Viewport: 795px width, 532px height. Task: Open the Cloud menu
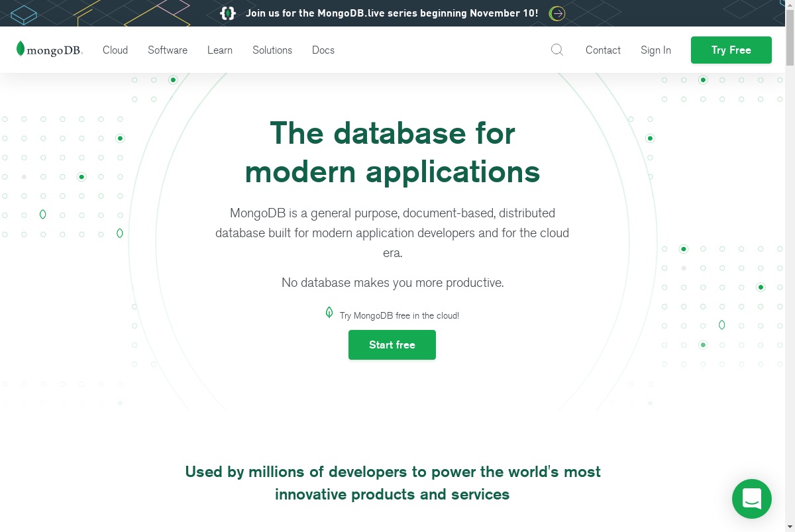pyautogui.click(x=115, y=50)
